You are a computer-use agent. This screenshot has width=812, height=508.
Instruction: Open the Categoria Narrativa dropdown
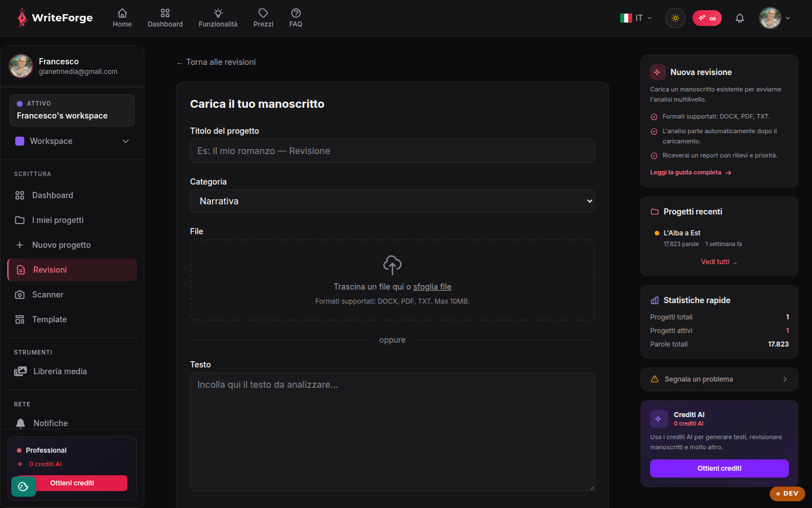(x=392, y=201)
